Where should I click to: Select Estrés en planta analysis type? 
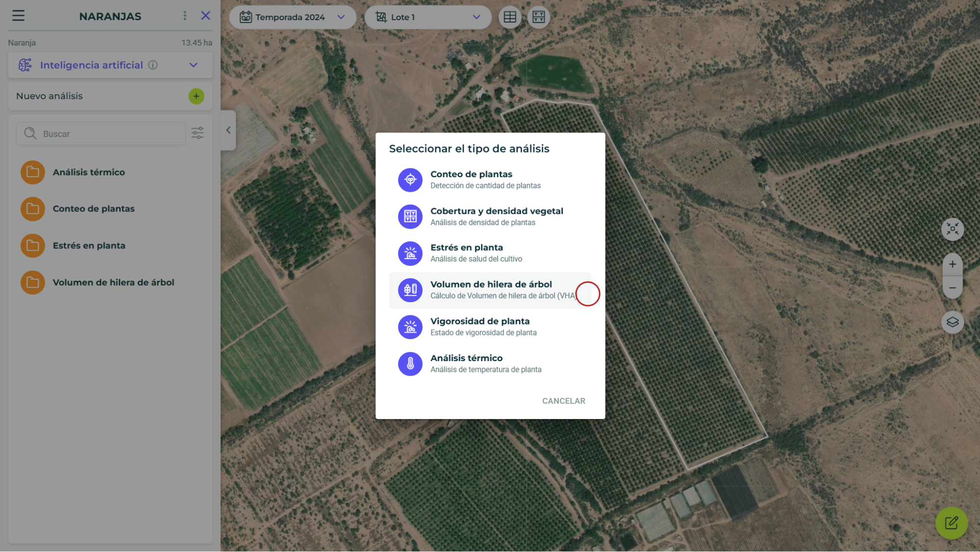[x=490, y=253]
